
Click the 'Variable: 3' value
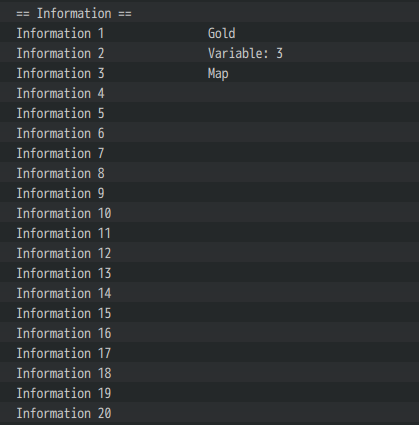pyautogui.click(x=245, y=53)
